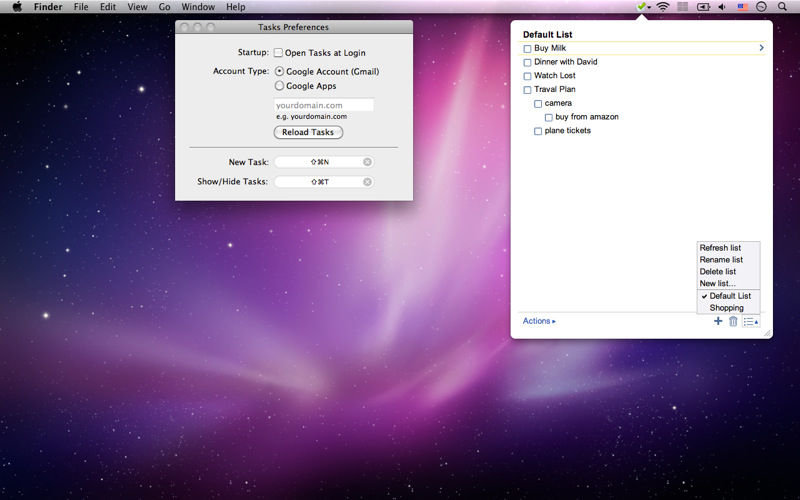The image size is (800, 500).
Task: Open the Edit menu
Action: pyautogui.click(x=108, y=7)
